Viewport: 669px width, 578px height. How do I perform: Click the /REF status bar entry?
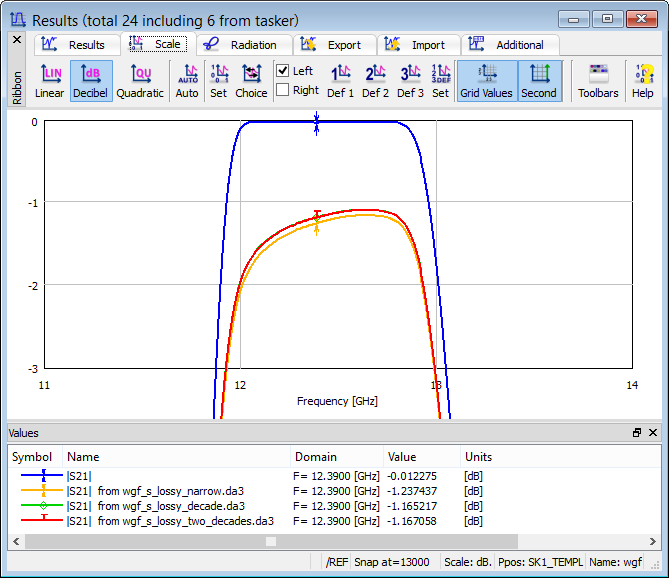337,562
